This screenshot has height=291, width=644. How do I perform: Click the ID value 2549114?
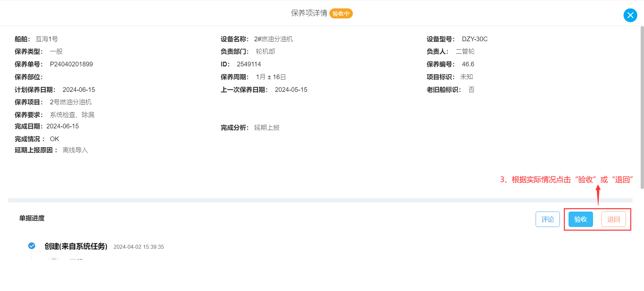tap(249, 64)
